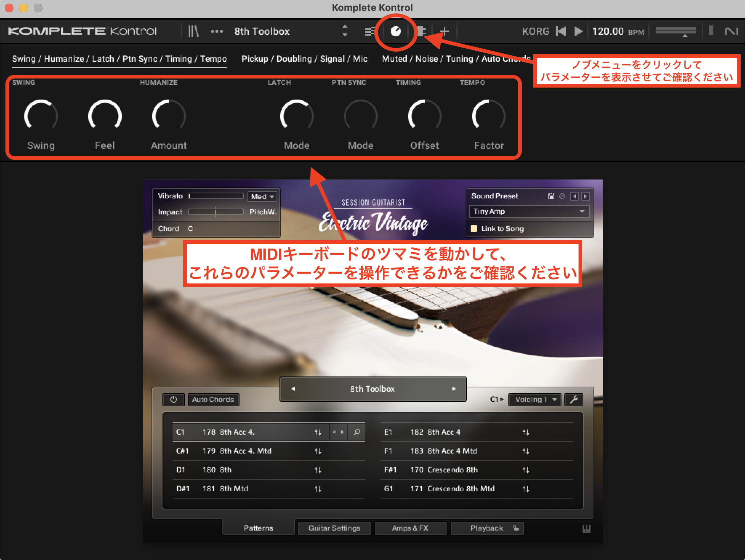Go to next pattern in C1 slot
Image resolution: width=745 pixels, height=560 pixels.
342,432
